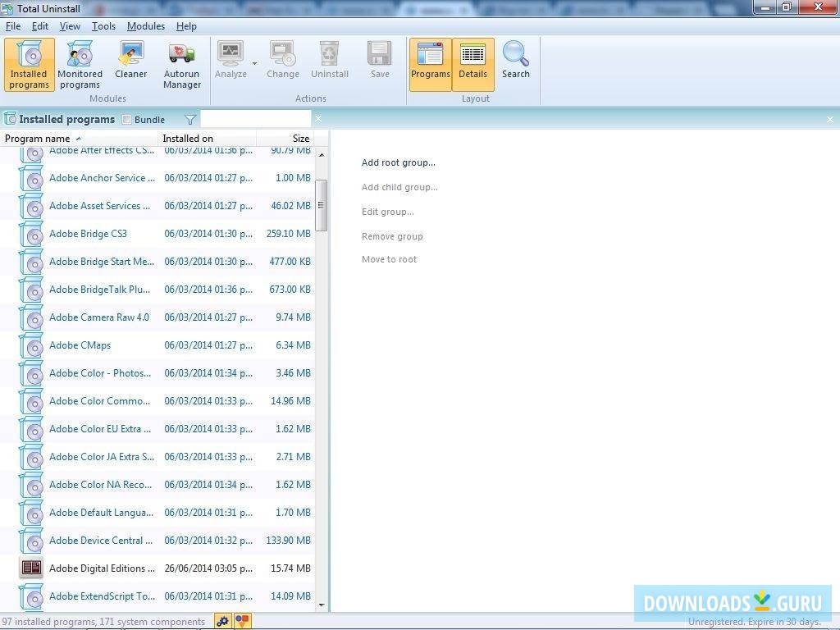Select Adobe Color EU Extra entry
840x630 pixels.
point(157,428)
